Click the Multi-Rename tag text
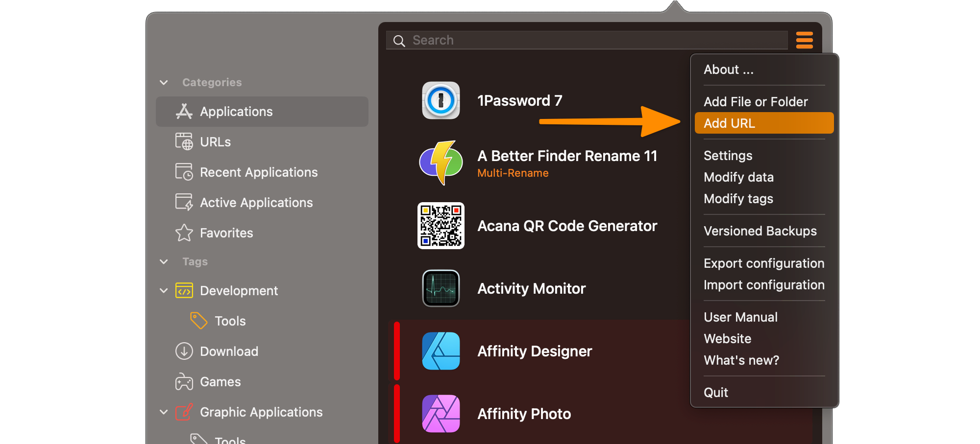Image resolution: width=980 pixels, height=444 pixels. tap(513, 173)
